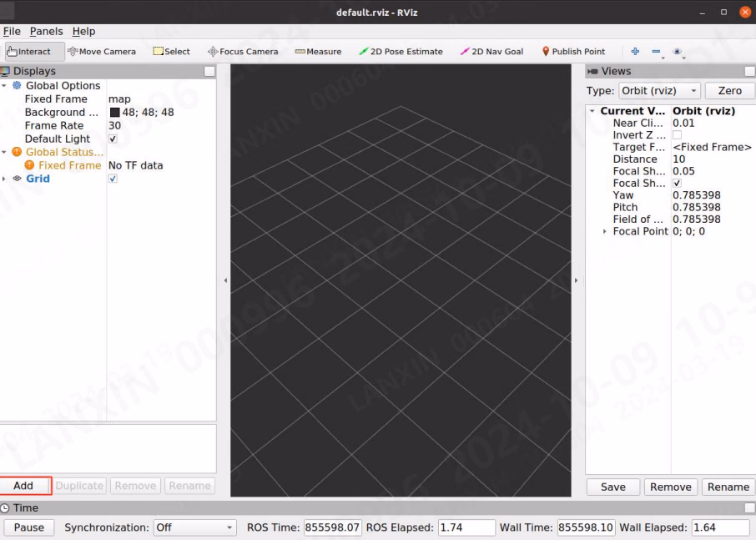
Task: Collapse the Global Options tree
Action: point(4,85)
